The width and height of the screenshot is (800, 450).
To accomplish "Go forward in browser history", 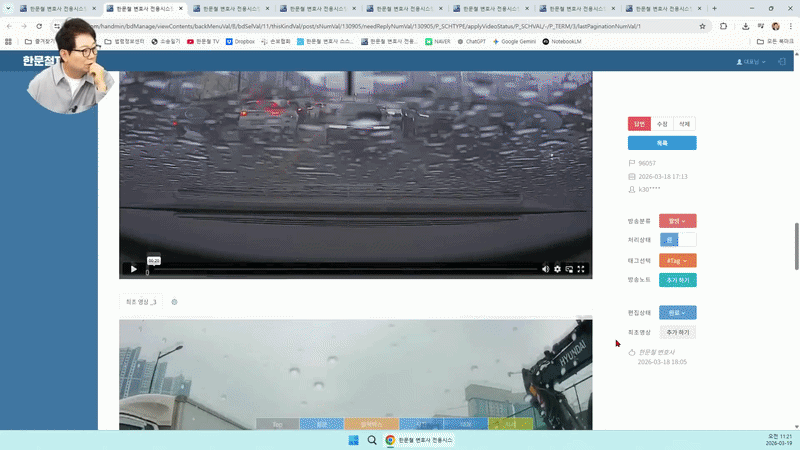I will (24, 26).
